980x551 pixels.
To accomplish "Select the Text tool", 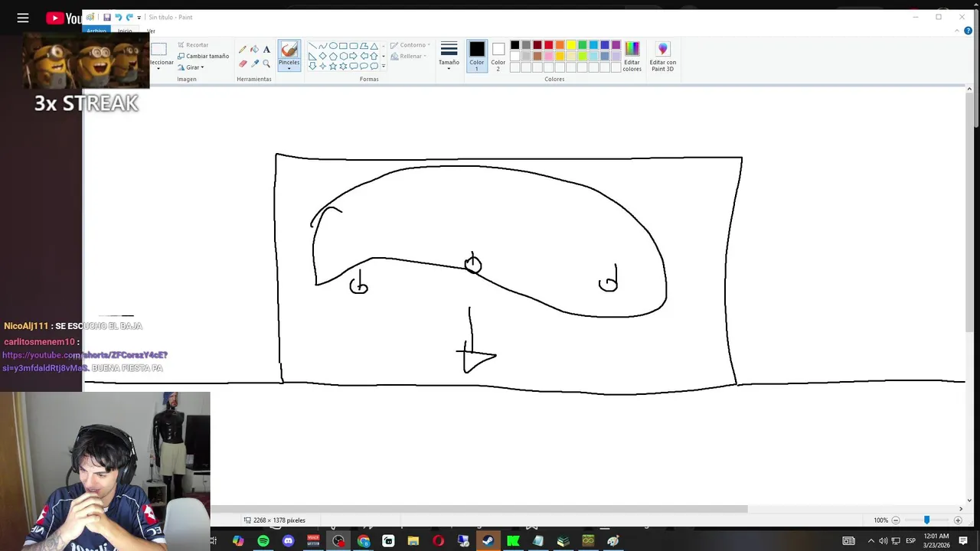I will pyautogui.click(x=266, y=50).
